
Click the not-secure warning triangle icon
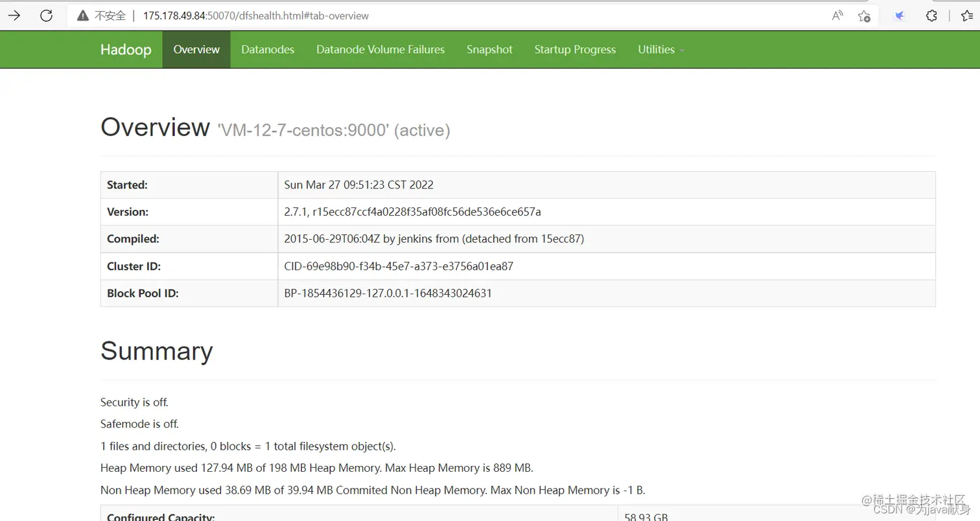(82, 16)
